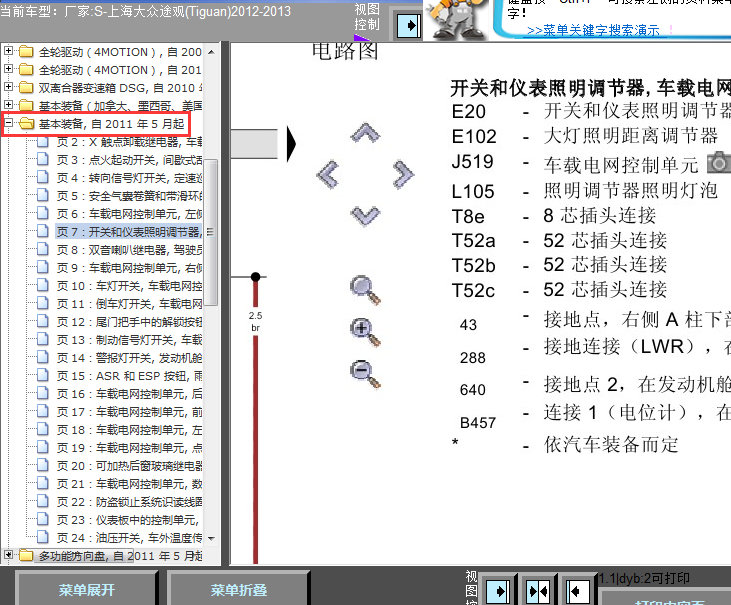Viewport: 731px width, 605px height.
Task: Click bottom view control split-center button
Action: (539, 591)
